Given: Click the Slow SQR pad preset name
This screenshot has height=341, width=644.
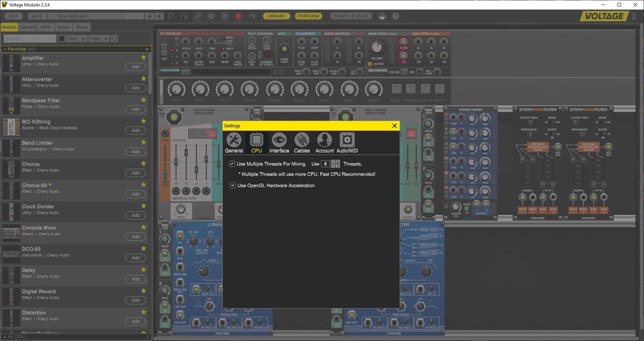Looking at the screenshot, I should click(x=72, y=16).
